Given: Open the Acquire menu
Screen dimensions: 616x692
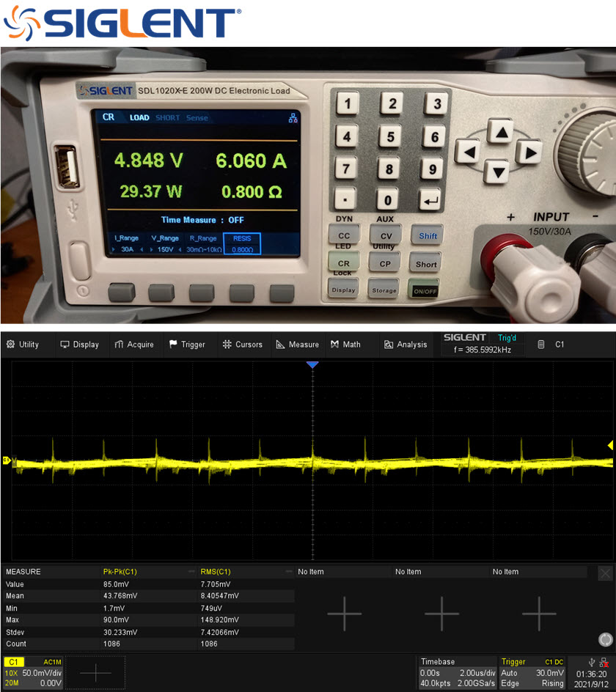Looking at the screenshot, I should point(133,345).
